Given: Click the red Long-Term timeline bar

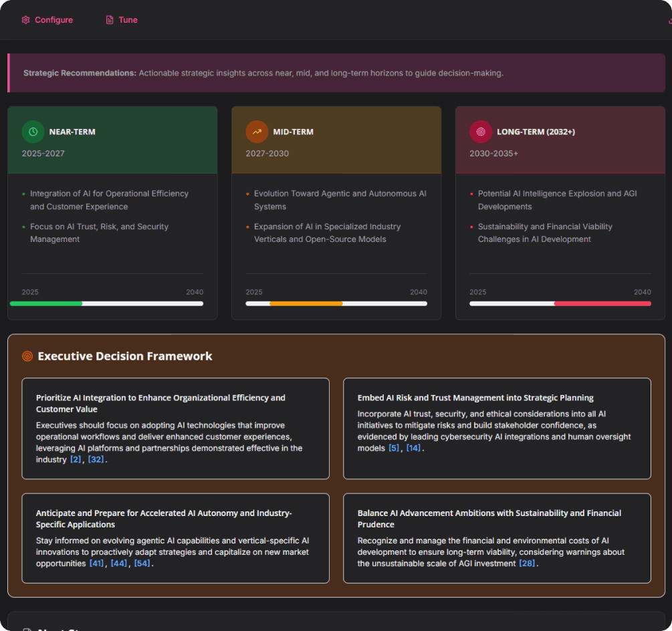Looking at the screenshot, I should pos(602,303).
